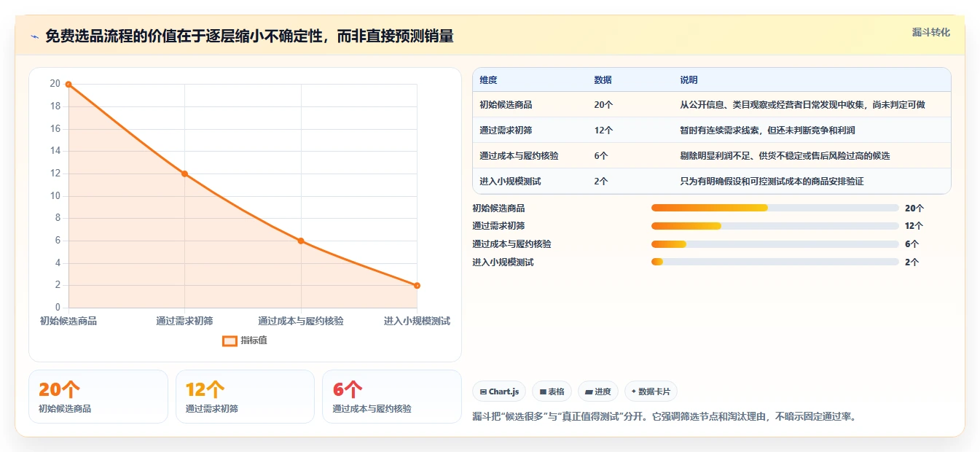Image resolution: width=980 pixels, height=452 pixels.
Task: Click the 通过需求初筛 x-axis label
Action: tap(184, 321)
